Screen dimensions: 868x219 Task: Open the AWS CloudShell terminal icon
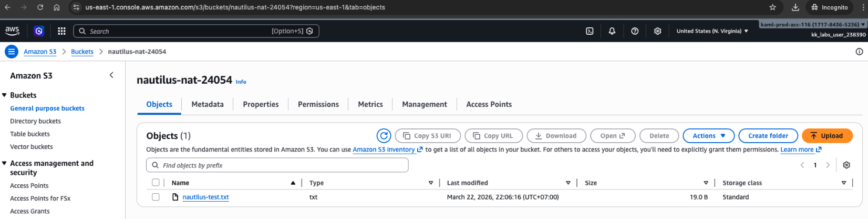pos(590,31)
